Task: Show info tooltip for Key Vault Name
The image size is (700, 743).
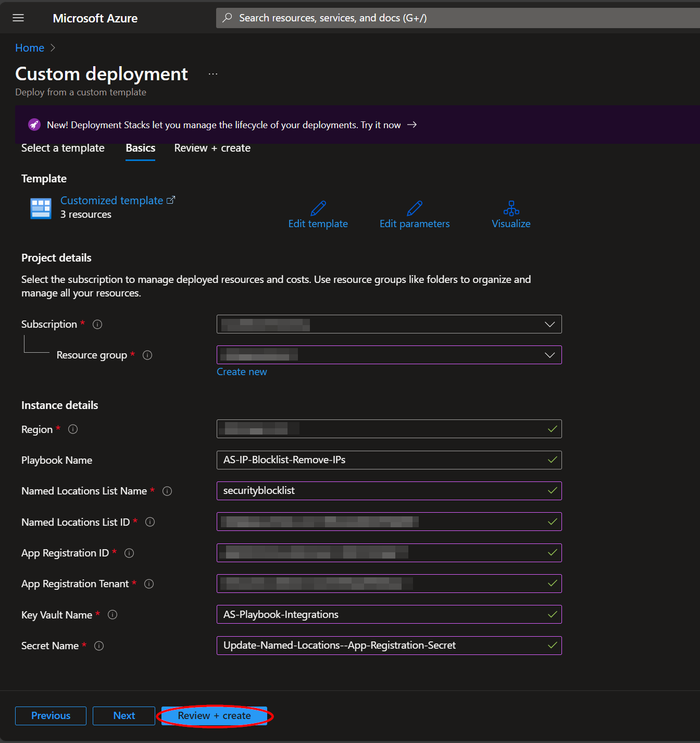Action: 113,615
